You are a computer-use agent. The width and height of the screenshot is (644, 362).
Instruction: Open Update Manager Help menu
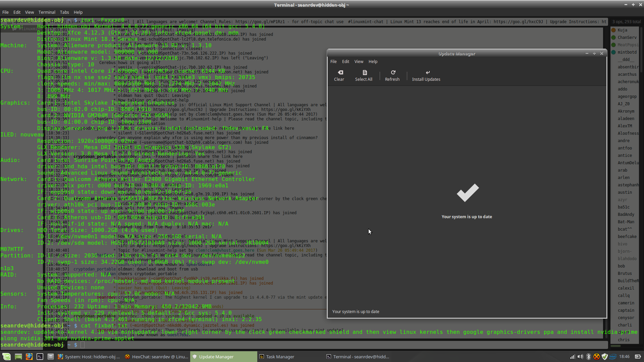point(373,62)
